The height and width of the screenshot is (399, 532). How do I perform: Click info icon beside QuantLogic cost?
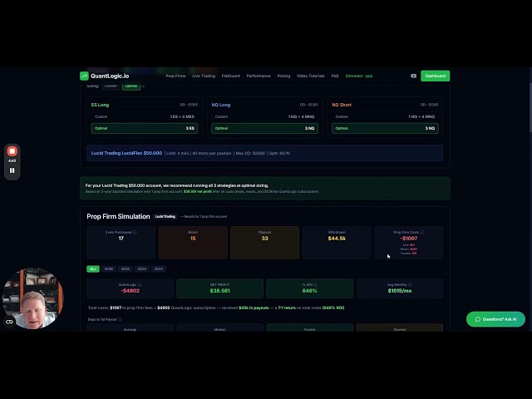point(140,284)
